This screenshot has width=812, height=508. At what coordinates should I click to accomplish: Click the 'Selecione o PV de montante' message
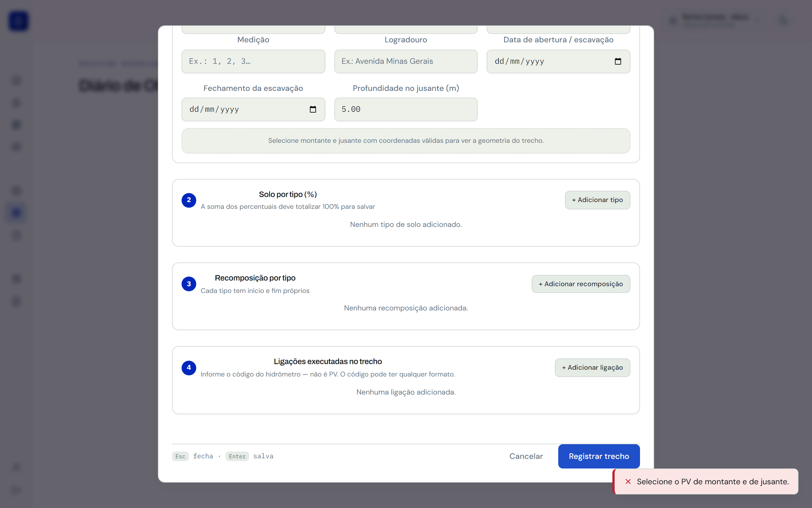(x=713, y=482)
